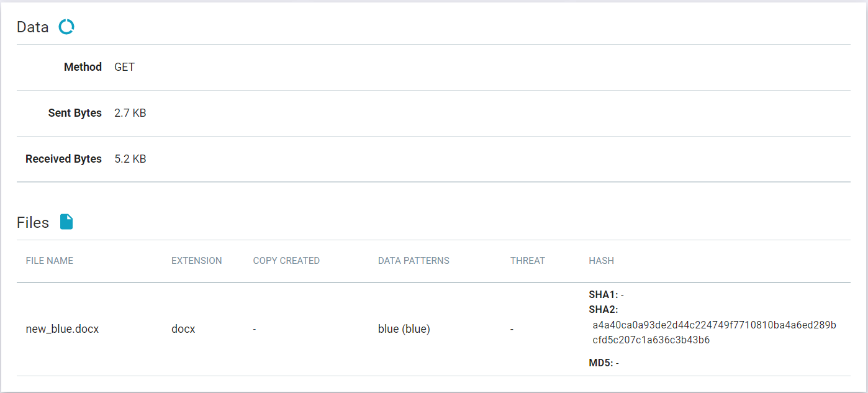Click the docx extension link
The image size is (868, 393).
pos(183,329)
